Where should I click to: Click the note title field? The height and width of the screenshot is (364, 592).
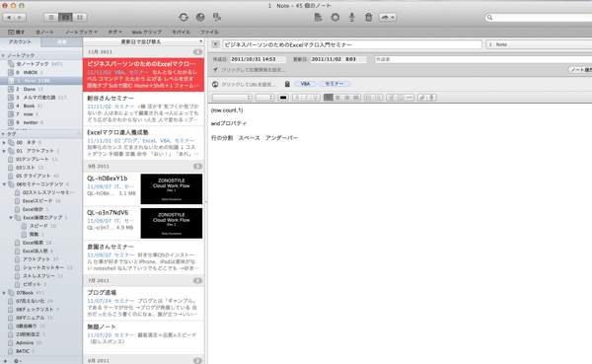(x=352, y=44)
